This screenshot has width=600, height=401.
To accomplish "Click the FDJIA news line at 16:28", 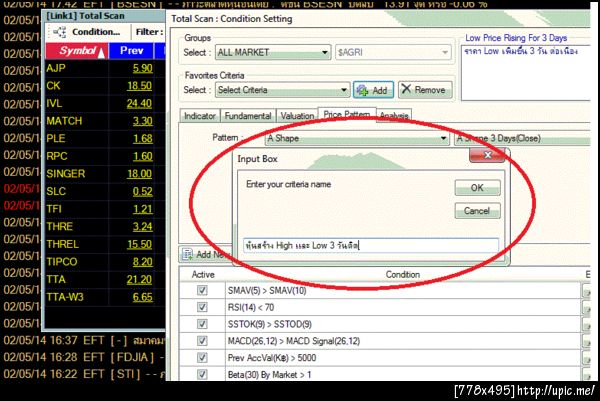I will click(x=84, y=357).
